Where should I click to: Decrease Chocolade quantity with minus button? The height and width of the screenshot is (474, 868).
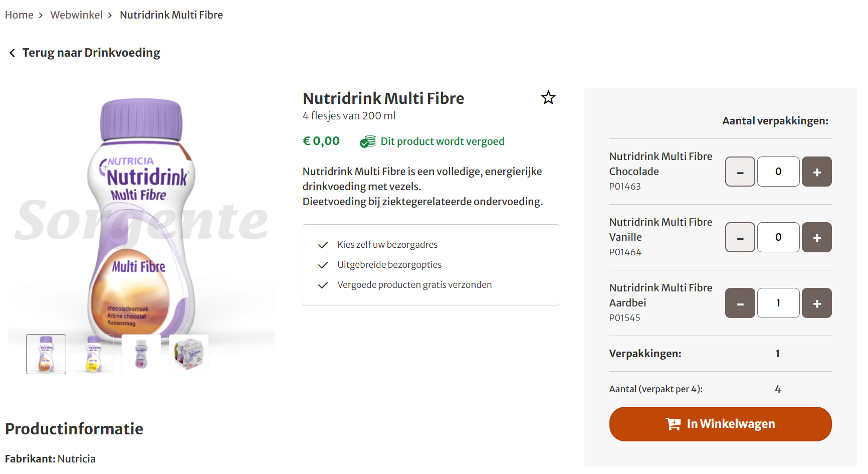tap(740, 172)
